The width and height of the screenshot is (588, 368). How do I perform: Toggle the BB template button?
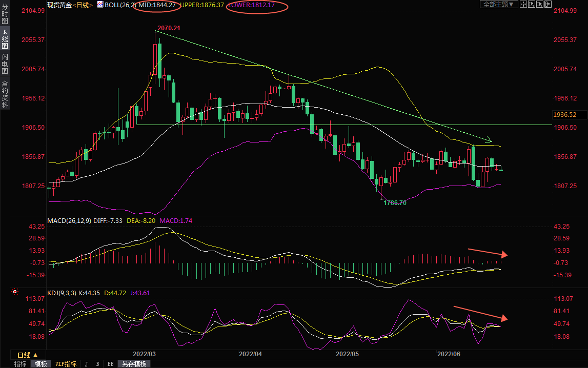(110, 364)
